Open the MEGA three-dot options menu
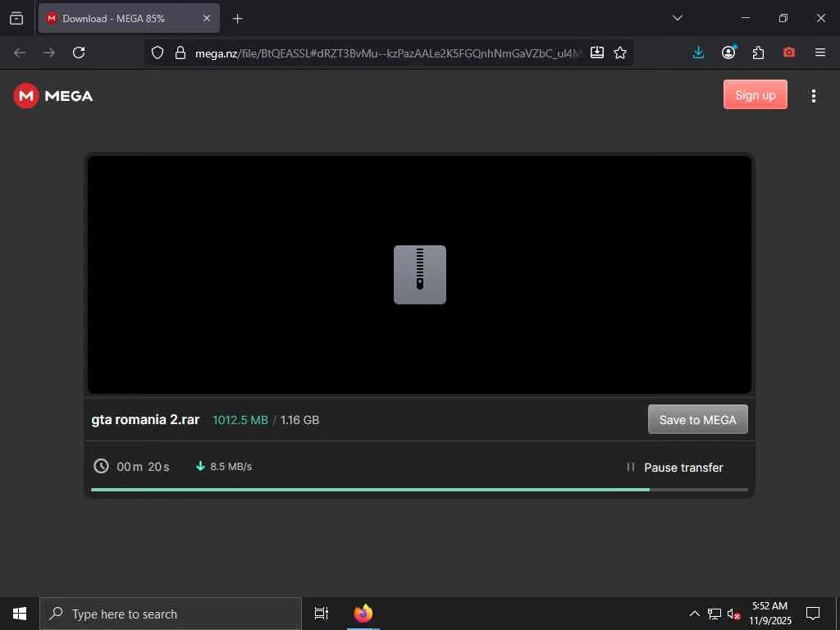The width and height of the screenshot is (840, 630). click(813, 96)
